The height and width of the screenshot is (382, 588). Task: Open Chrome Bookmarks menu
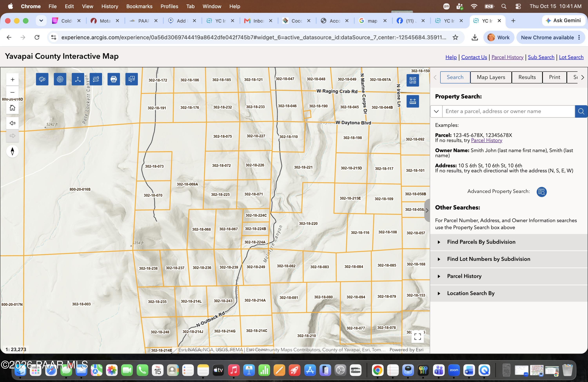[139, 6]
